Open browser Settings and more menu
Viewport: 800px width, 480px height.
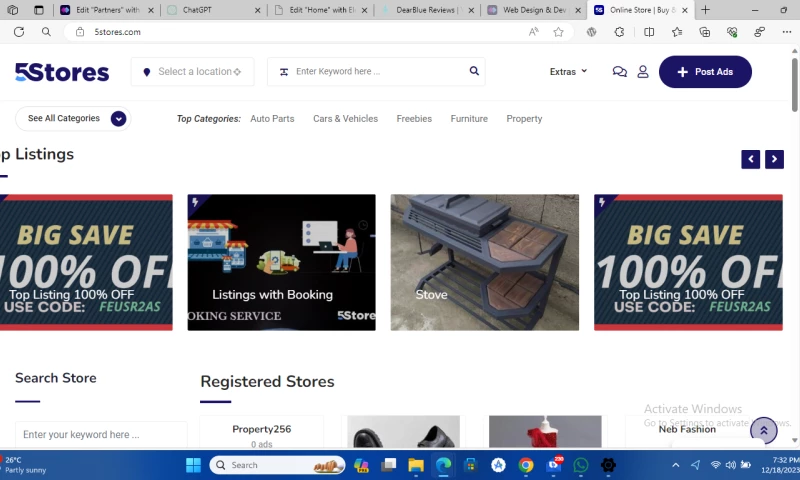(x=786, y=32)
